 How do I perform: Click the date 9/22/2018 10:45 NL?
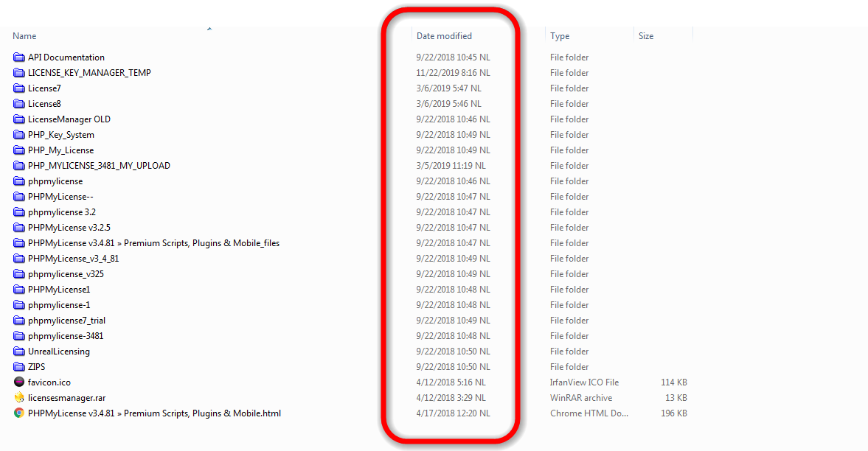(453, 57)
